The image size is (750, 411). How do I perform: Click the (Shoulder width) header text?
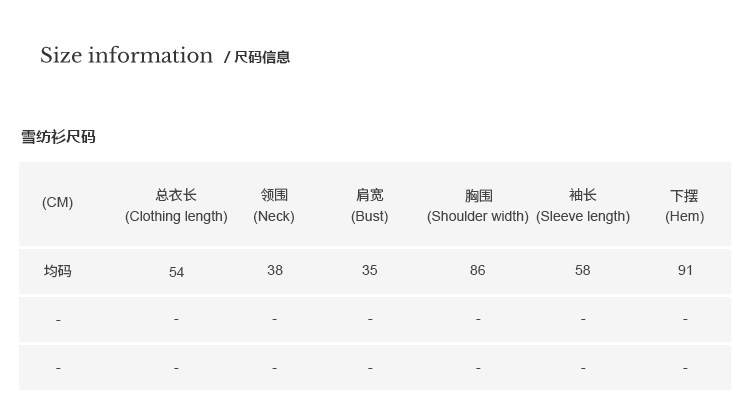pyautogui.click(x=478, y=216)
